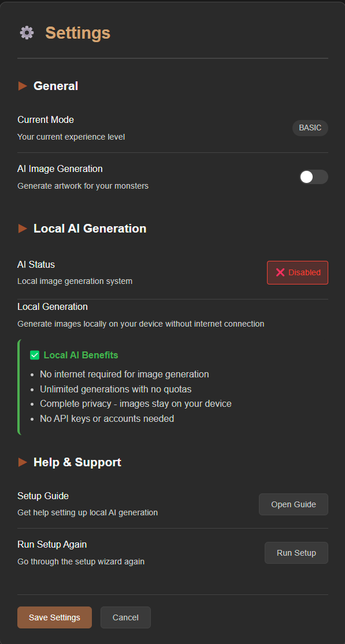Click the Disabled status indicator
The height and width of the screenshot is (644, 345).
297,272
